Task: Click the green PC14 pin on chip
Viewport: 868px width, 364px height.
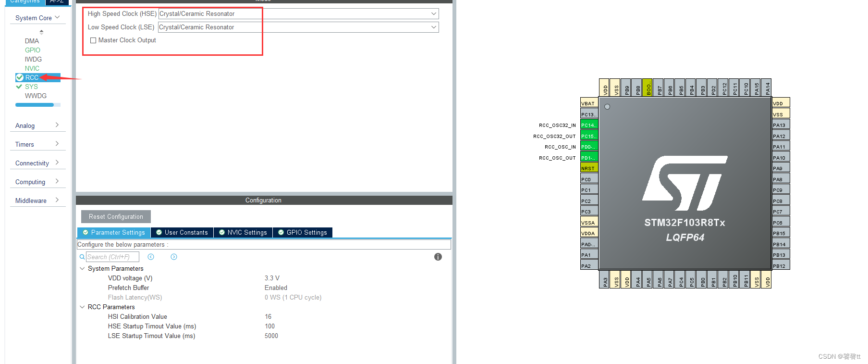Action: pos(589,125)
